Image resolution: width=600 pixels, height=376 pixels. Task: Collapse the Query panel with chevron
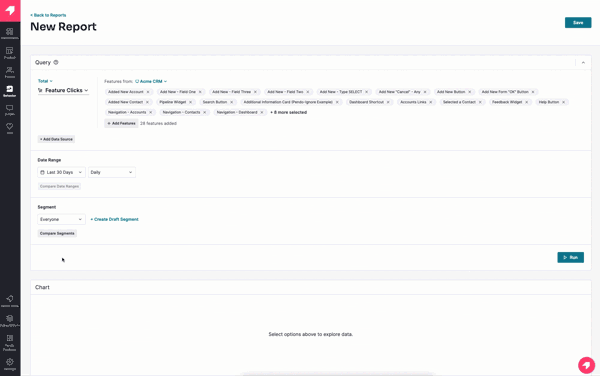(x=583, y=63)
